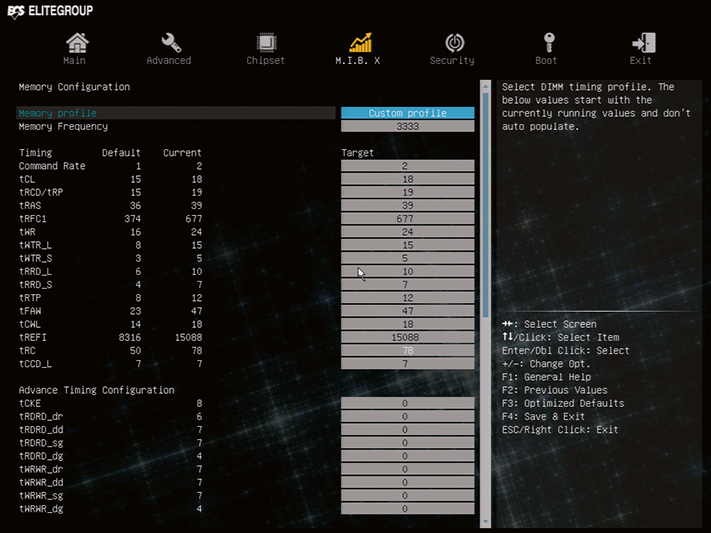The image size is (711, 533).
Task: Switch to the Security tab label
Action: tap(452, 60)
